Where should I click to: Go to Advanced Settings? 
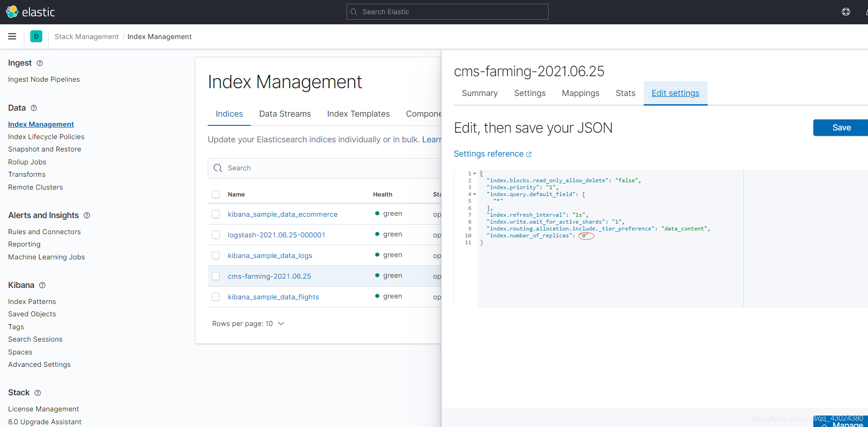tap(39, 365)
